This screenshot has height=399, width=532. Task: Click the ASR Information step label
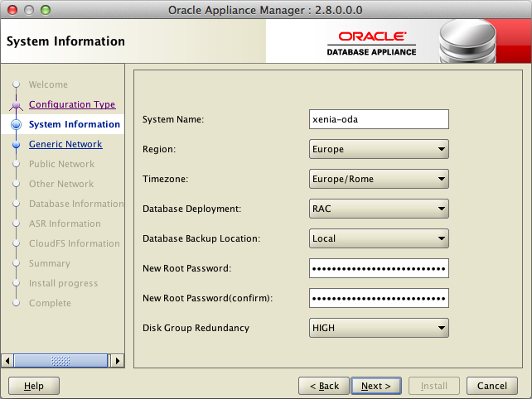(65, 224)
